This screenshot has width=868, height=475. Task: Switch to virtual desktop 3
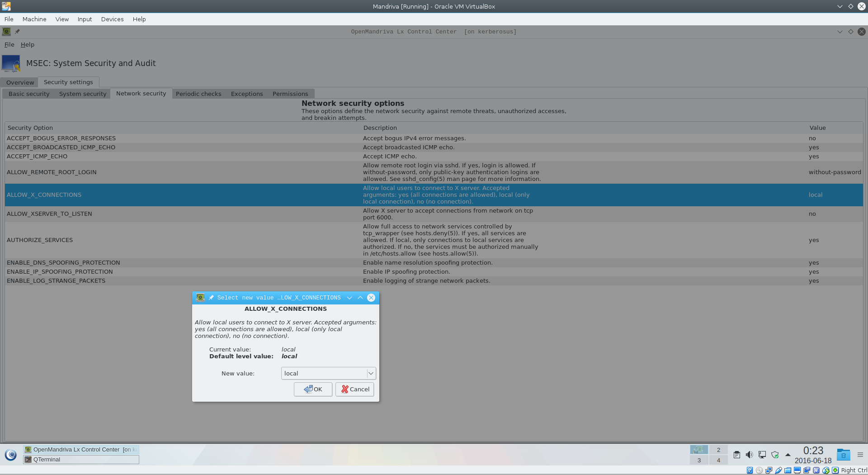tap(699, 460)
